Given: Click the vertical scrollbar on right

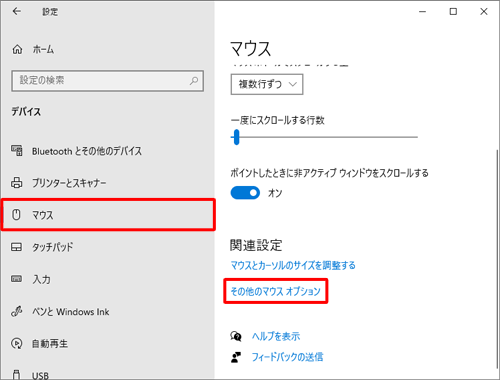Looking at the screenshot, I should coord(498,260).
